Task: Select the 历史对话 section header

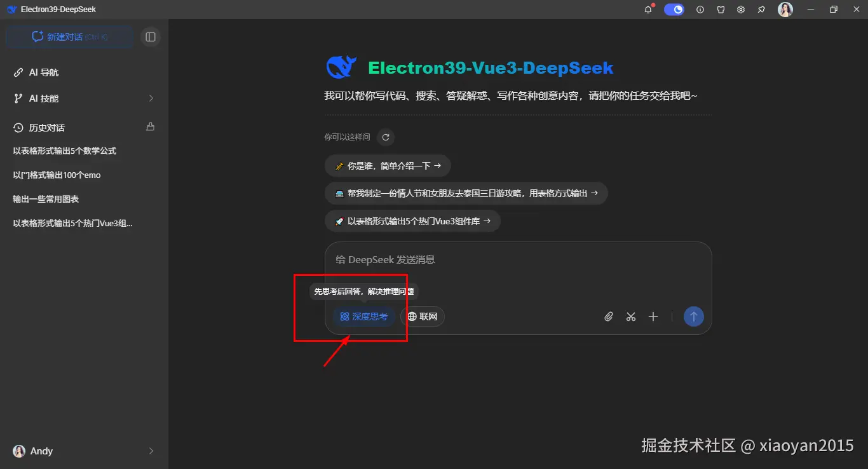Action: click(47, 128)
